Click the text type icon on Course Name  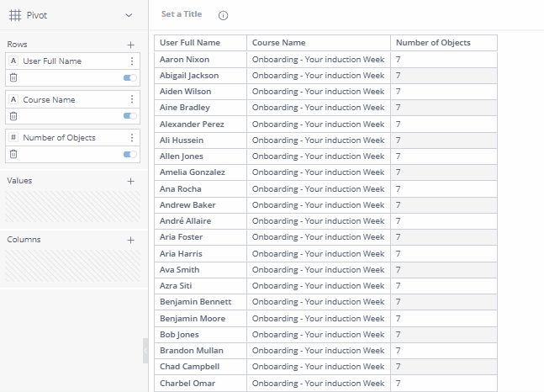click(13, 99)
